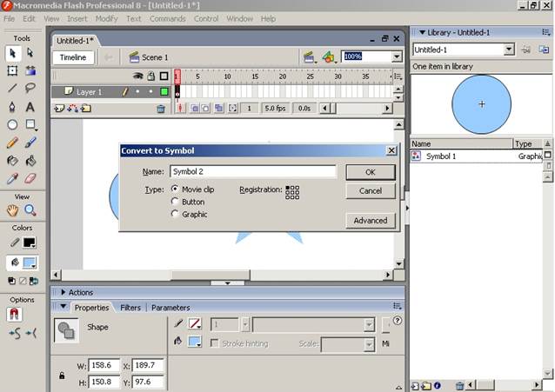Select the Button type radio button
Image resolution: width=555 pixels, height=392 pixels.
175,202
